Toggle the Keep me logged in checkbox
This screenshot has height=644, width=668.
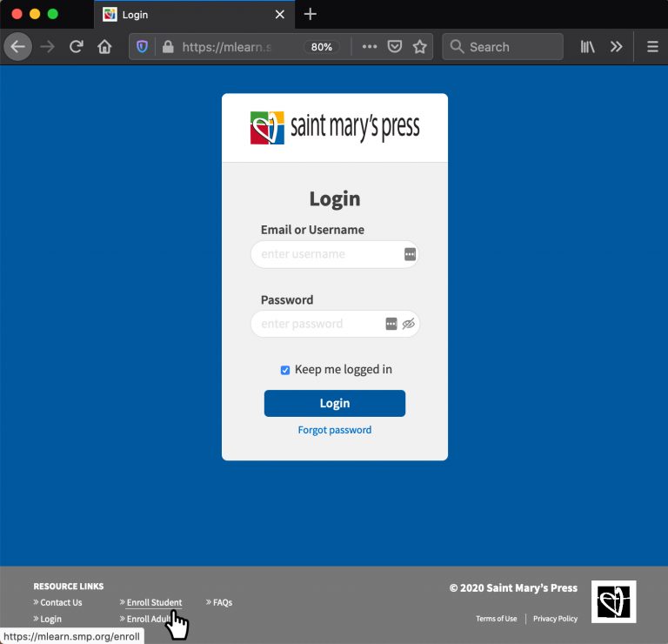coord(285,370)
